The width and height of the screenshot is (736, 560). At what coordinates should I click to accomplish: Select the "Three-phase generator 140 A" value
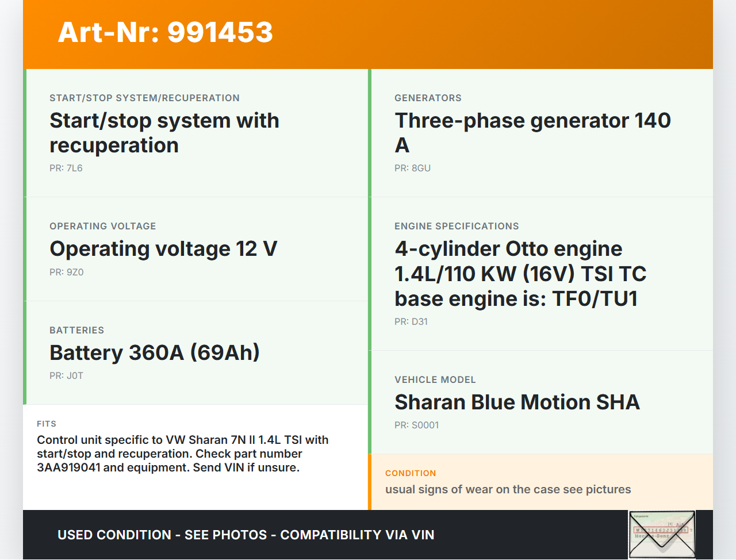click(532, 133)
